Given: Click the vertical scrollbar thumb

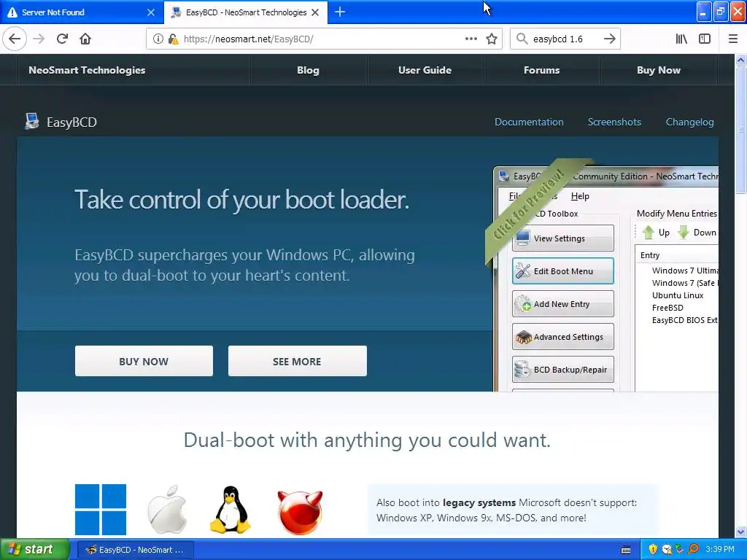Looking at the screenshot, I should click(740, 130).
